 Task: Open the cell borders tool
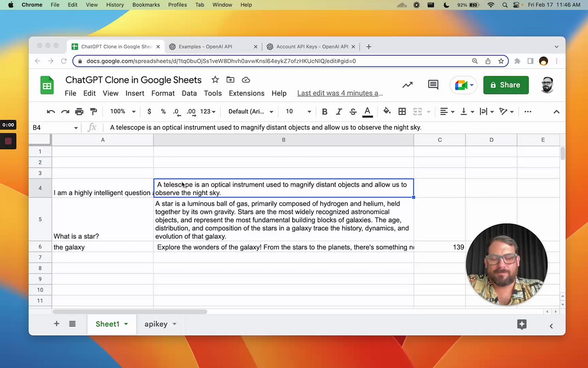402,111
